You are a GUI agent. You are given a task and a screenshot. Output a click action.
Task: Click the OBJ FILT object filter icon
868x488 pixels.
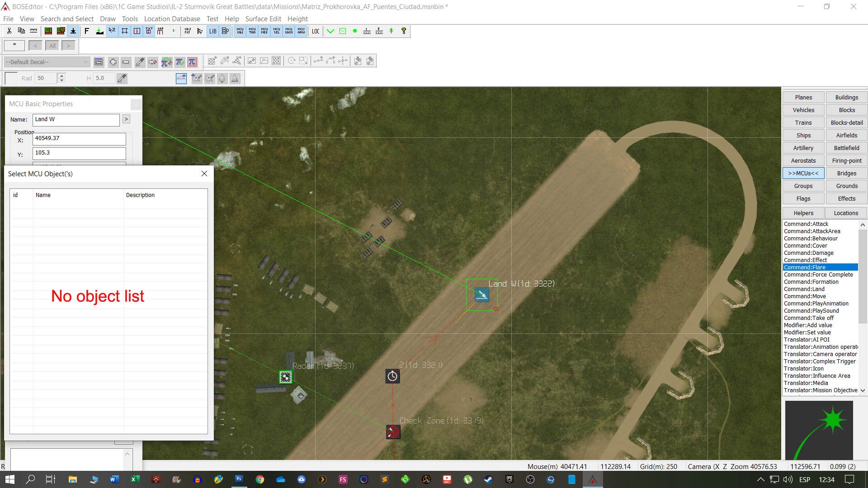(x=188, y=31)
